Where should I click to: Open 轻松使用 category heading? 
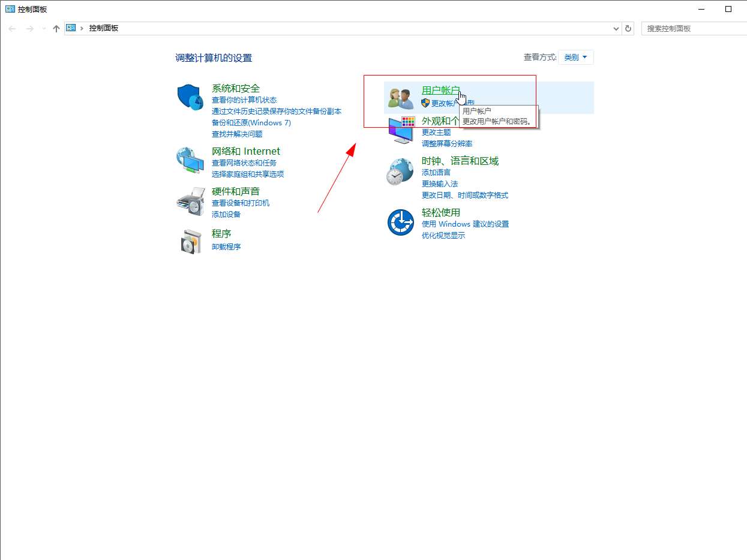[x=441, y=213]
